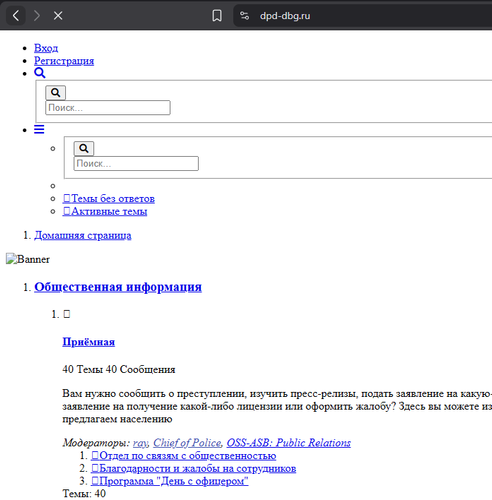492x500 pixels.
Task: Click search button above first Поиск field
Action: coord(56,93)
